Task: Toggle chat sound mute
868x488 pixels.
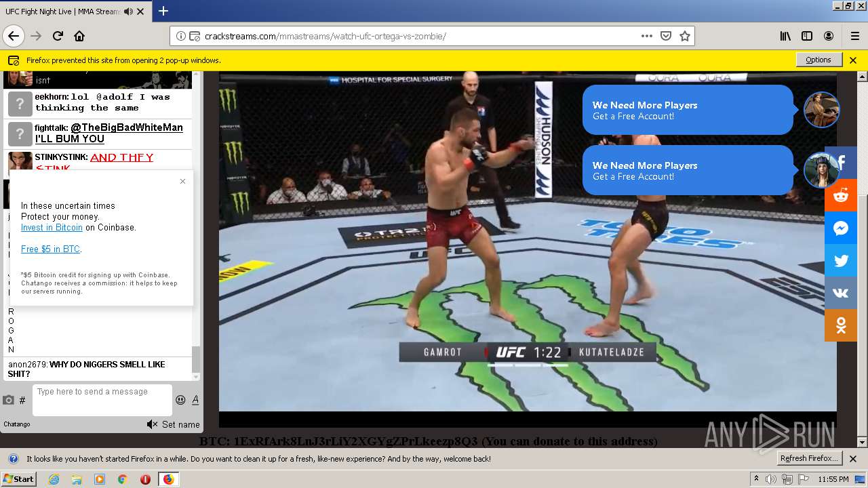Action: (152, 424)
